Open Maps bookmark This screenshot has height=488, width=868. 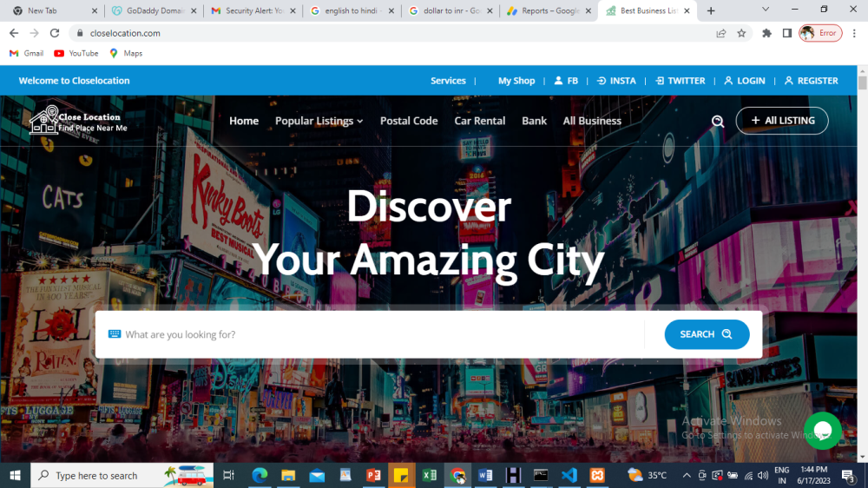[x=126, y=53]
